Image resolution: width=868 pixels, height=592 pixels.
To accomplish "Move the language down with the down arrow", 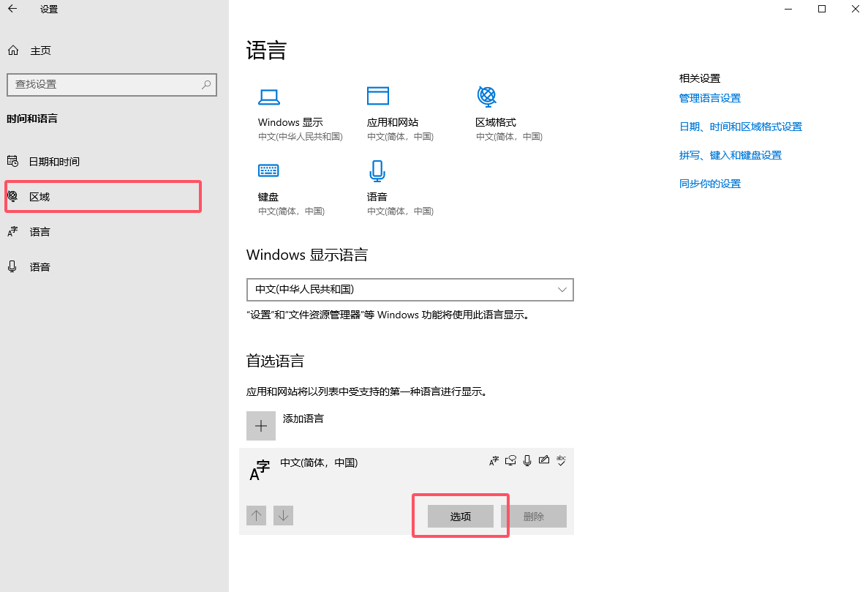I will click(x=284, y=516).
